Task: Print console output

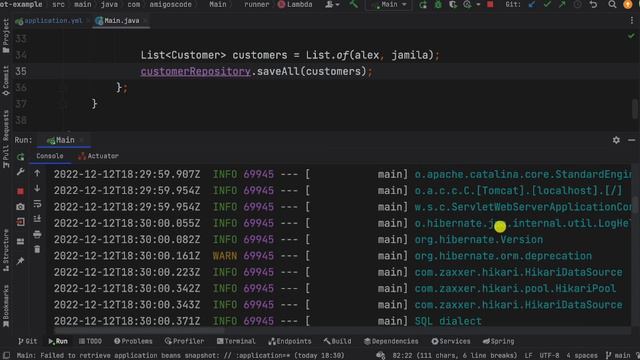Action: coord(37,234)
